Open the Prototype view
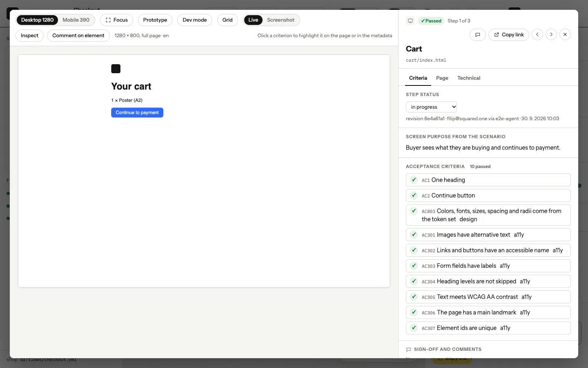 tap(155, 20)
